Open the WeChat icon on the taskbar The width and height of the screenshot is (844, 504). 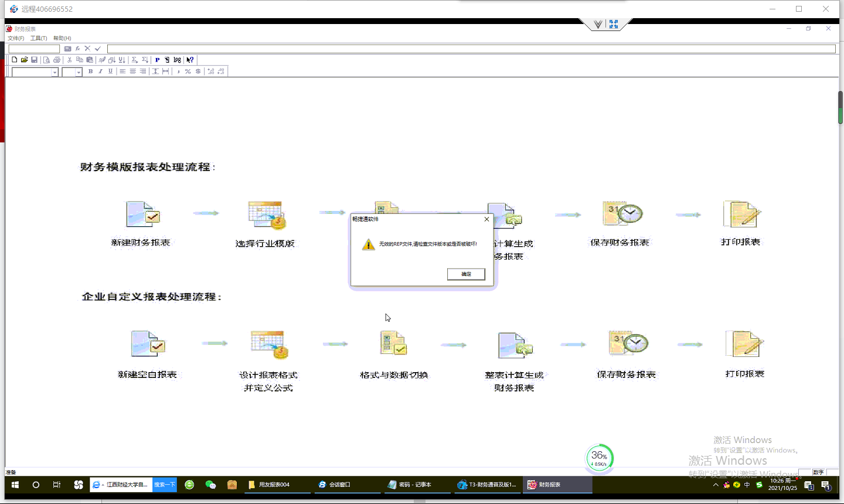click(x=211, y=485)
